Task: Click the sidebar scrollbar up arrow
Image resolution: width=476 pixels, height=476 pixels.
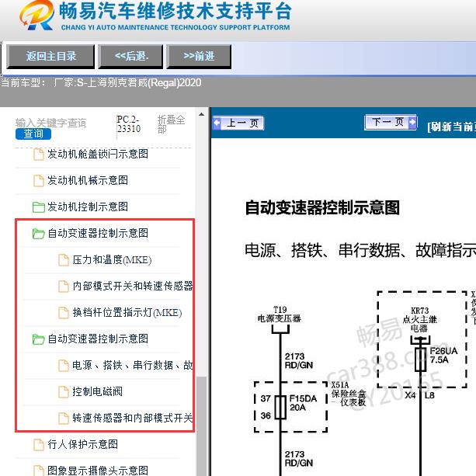Action: click(201, 114)
